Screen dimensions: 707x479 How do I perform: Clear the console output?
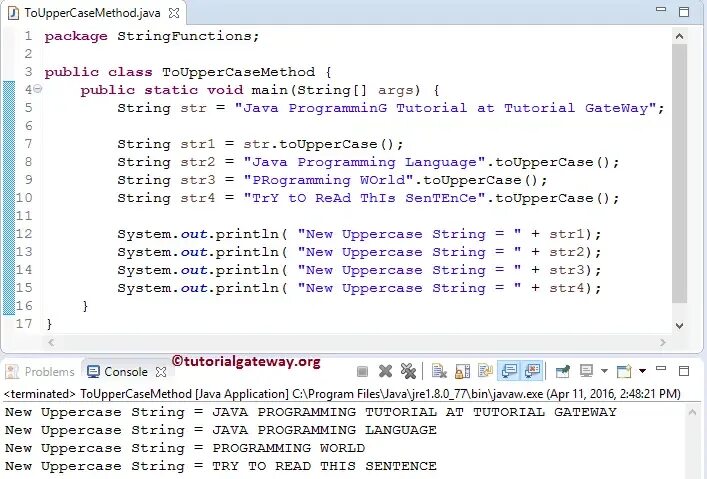tap(439, 371)
